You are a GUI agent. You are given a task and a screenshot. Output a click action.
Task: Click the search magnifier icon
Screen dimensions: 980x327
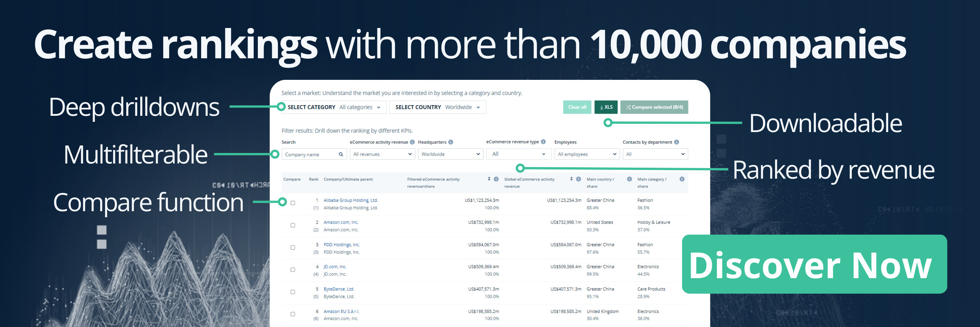341,154
